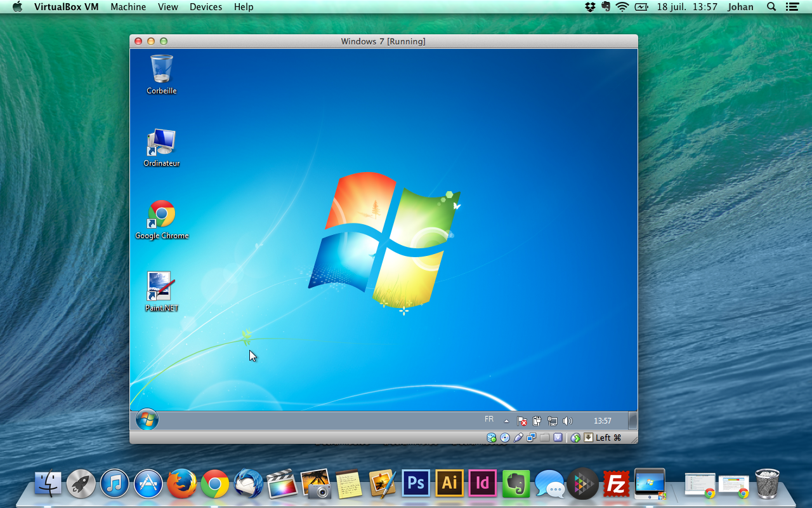Launch Chrome from the Dock

pyautogui.click(x=215, y=485)
